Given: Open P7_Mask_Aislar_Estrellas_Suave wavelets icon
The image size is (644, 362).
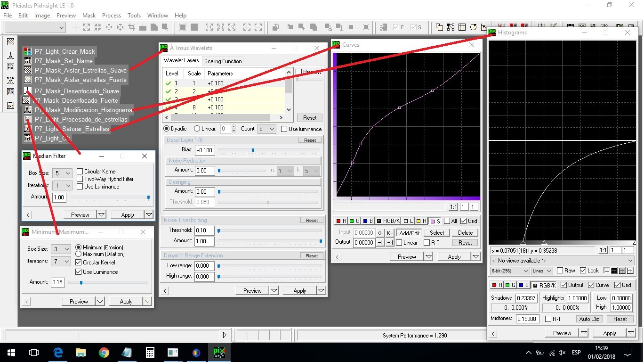Looking at the screenshot, I should click(28, 70).
